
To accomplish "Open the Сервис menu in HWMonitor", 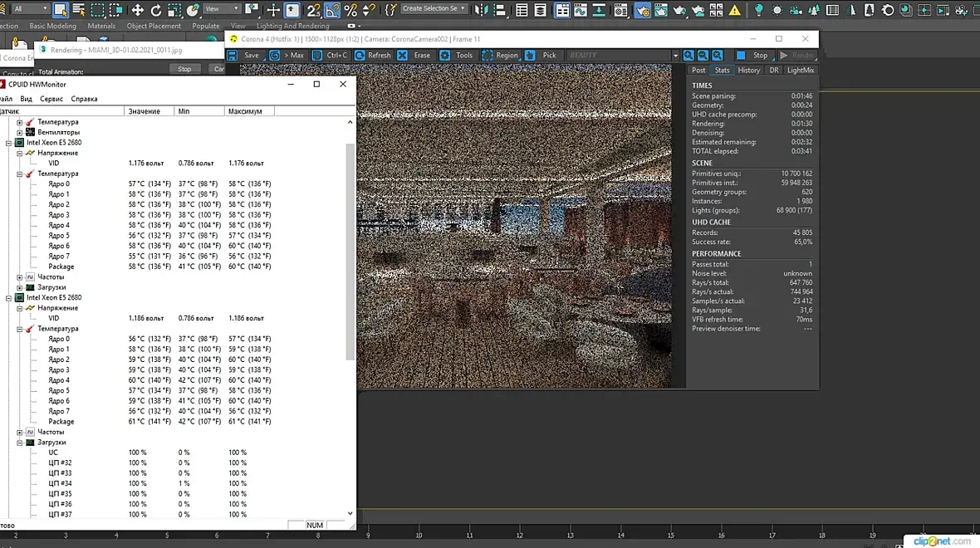I will click(x=51, y=99).
